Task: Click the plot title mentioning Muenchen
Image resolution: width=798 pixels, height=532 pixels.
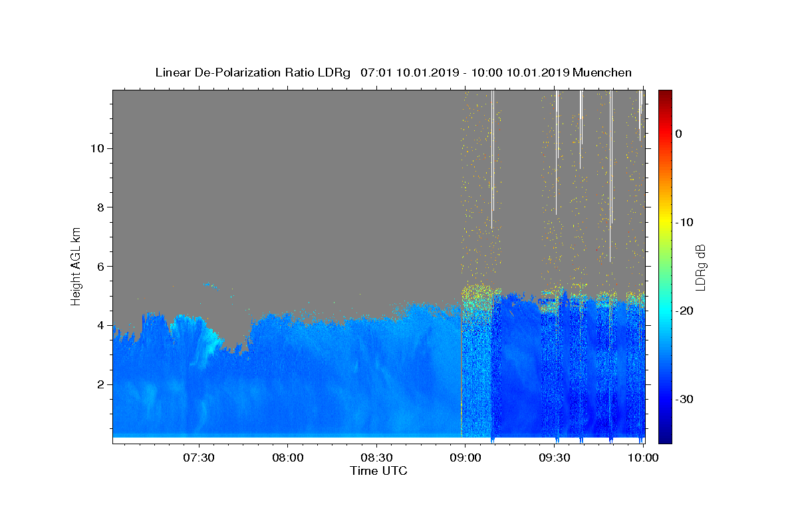Action: (x=393, y=72)
